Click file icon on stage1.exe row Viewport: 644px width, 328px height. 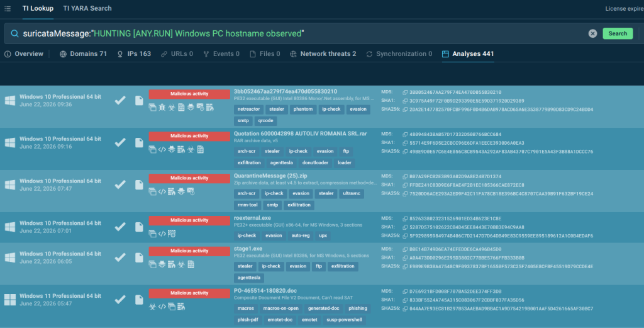139,257
